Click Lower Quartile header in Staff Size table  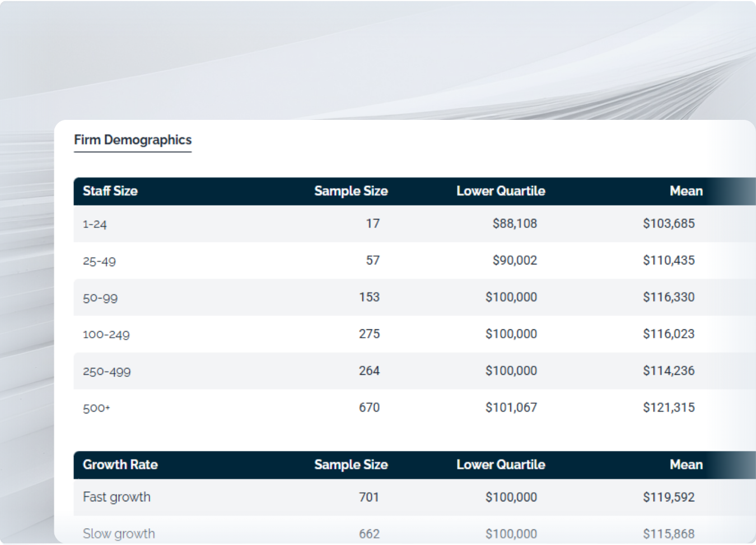(x=501, y=191)
